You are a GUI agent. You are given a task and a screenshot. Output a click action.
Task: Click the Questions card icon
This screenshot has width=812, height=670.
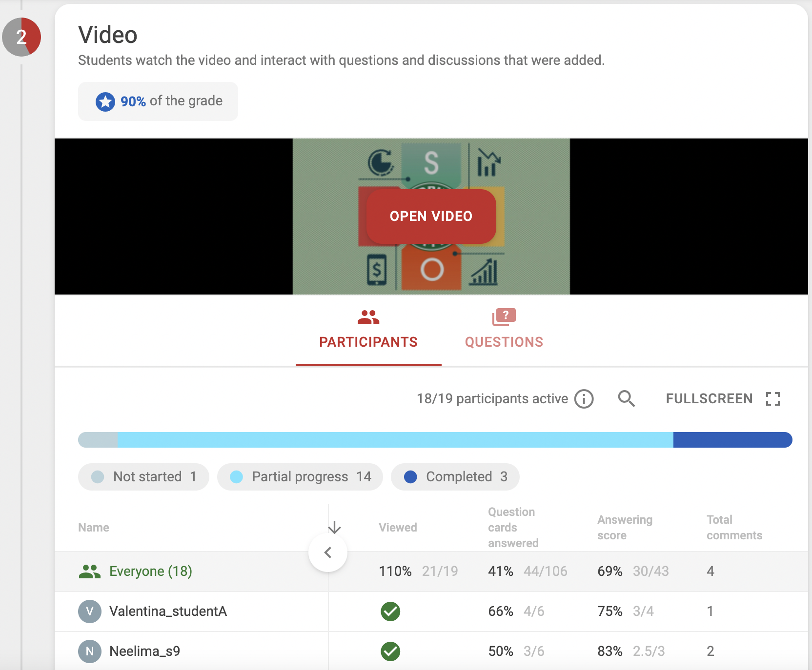point(504,317)
